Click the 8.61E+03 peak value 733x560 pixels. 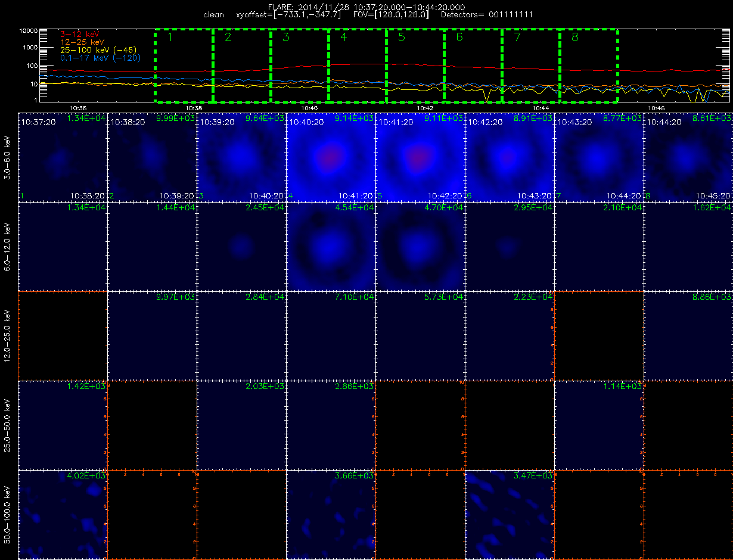coord(712,119)
